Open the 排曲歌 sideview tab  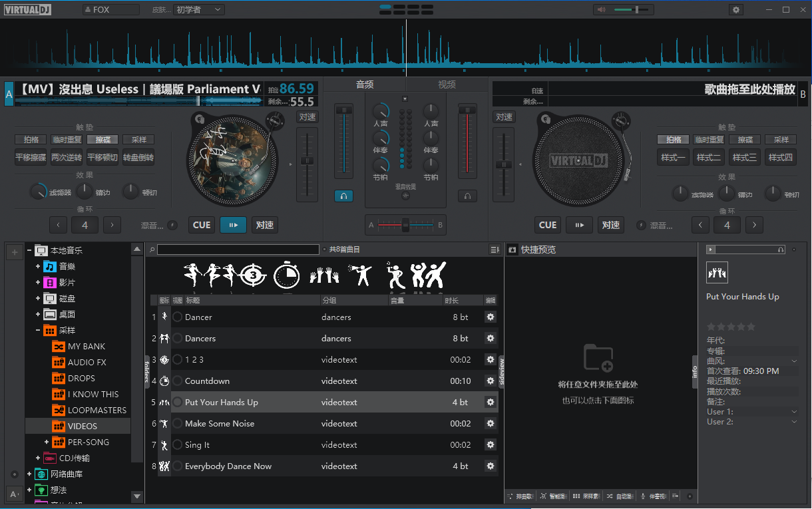click(520, 496)
